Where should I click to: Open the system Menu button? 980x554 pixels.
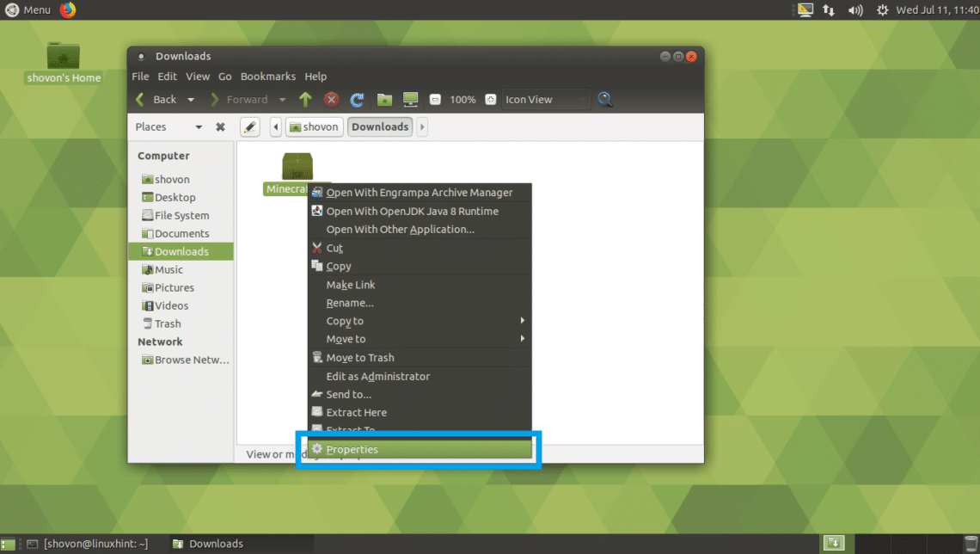28,10
